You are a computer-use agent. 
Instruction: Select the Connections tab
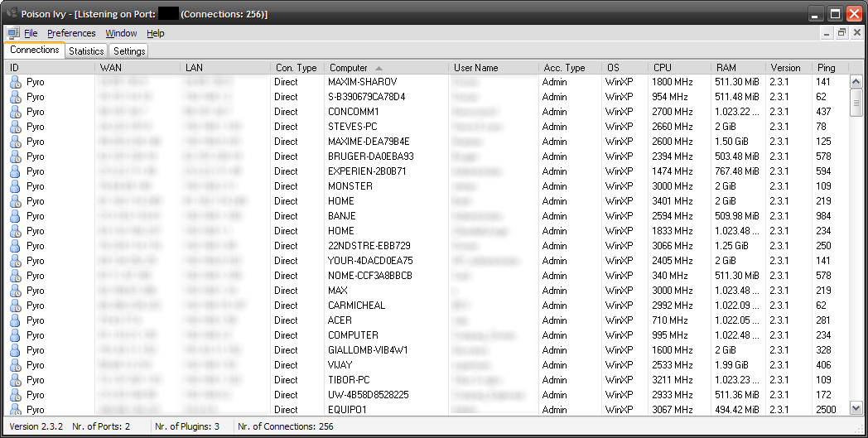tap(34, 50)
